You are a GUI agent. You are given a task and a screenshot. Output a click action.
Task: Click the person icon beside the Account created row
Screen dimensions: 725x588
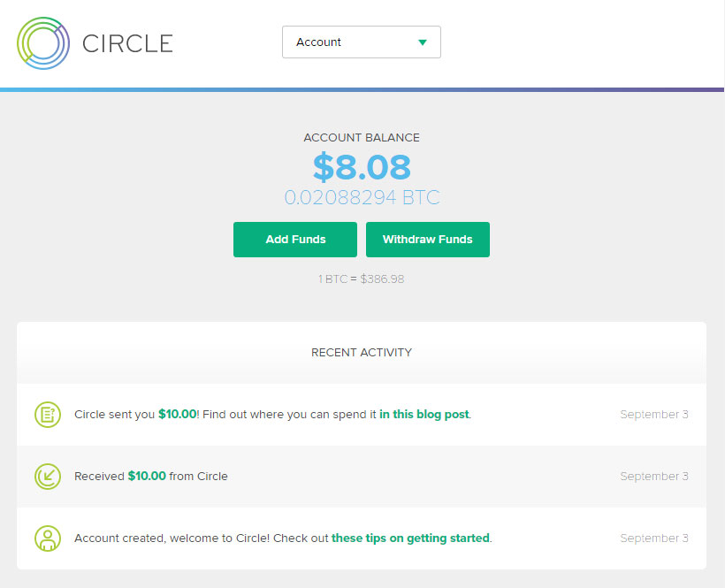point(48,538)
